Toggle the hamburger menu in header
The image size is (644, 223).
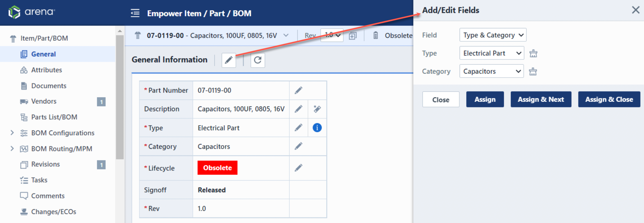[135, 13]
